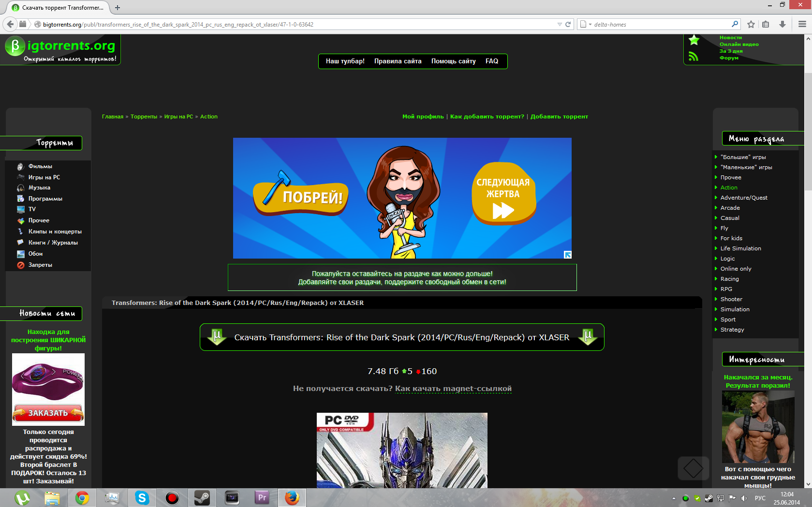Click the green star icon in site header
812x507 pixels.
click(x=694, y=40)
